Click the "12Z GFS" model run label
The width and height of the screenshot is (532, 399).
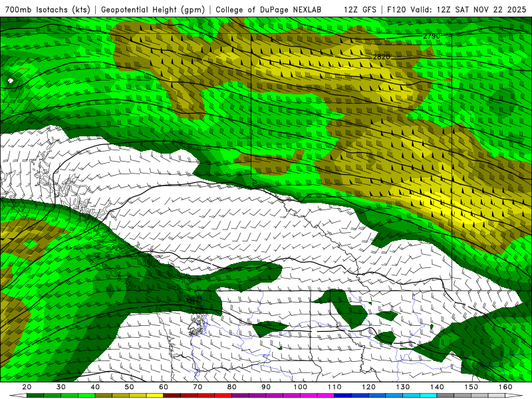coord(360,9)
